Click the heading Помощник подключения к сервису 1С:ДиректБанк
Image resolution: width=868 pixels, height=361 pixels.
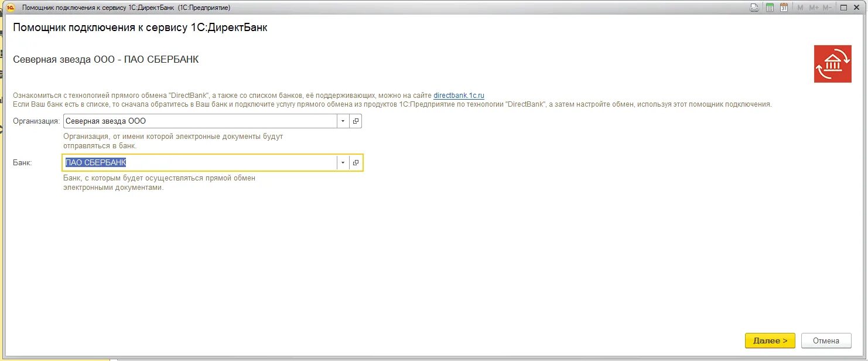tap(140, 28)
